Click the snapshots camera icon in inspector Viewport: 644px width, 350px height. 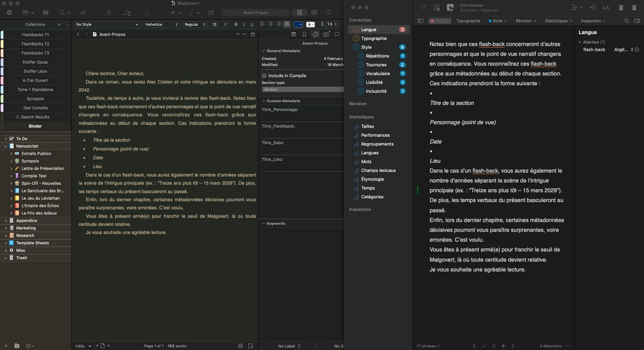(326, 34)
